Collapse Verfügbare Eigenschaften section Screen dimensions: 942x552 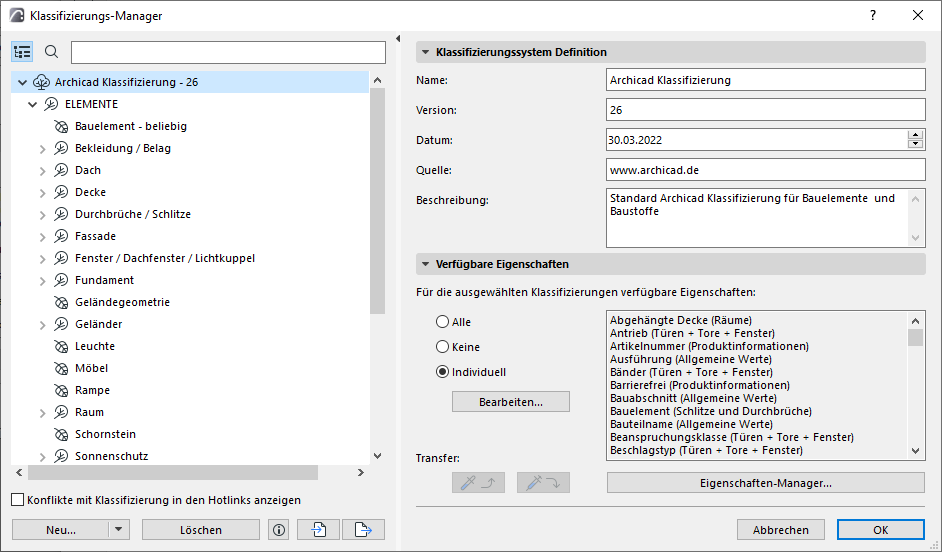click(425, 264)
